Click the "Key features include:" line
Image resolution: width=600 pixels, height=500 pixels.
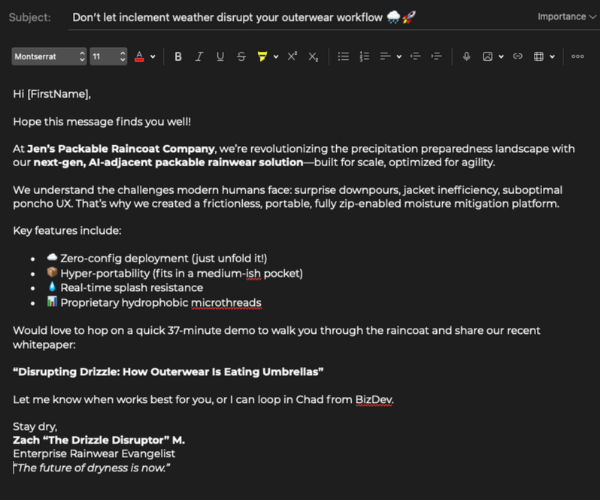(x=67, y=231)
